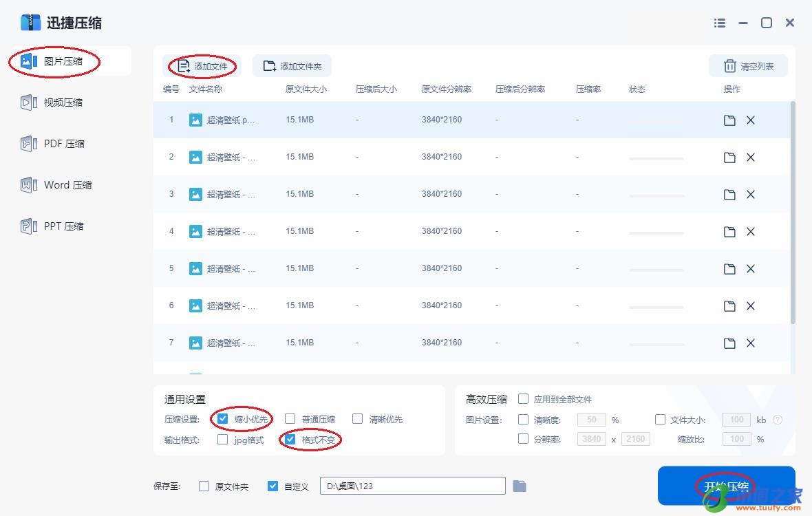Uncheck the 格式不变 option

click(290, 440)
